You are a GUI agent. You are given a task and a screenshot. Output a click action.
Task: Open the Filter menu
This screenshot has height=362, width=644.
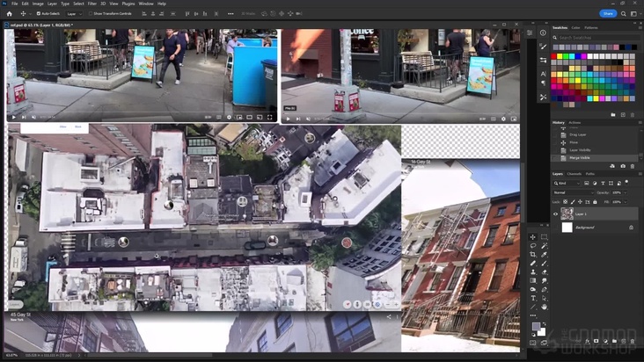(92, 4)
